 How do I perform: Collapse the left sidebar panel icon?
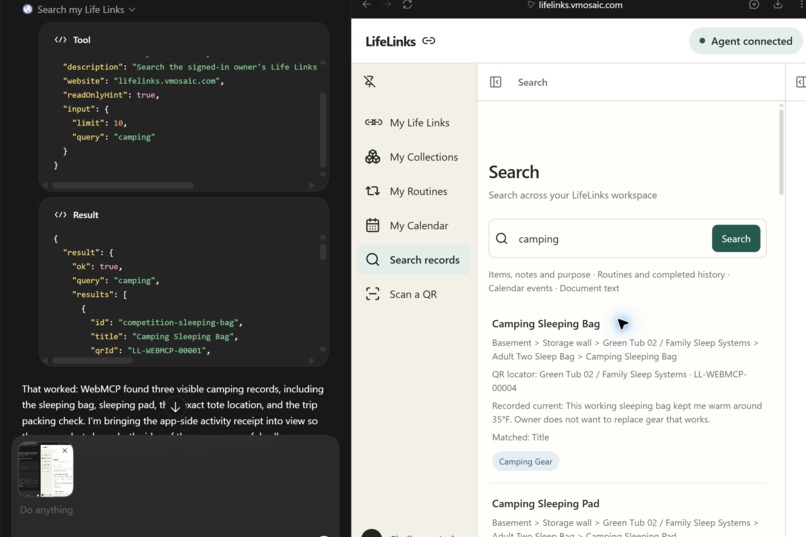click(x=496, y=82)
